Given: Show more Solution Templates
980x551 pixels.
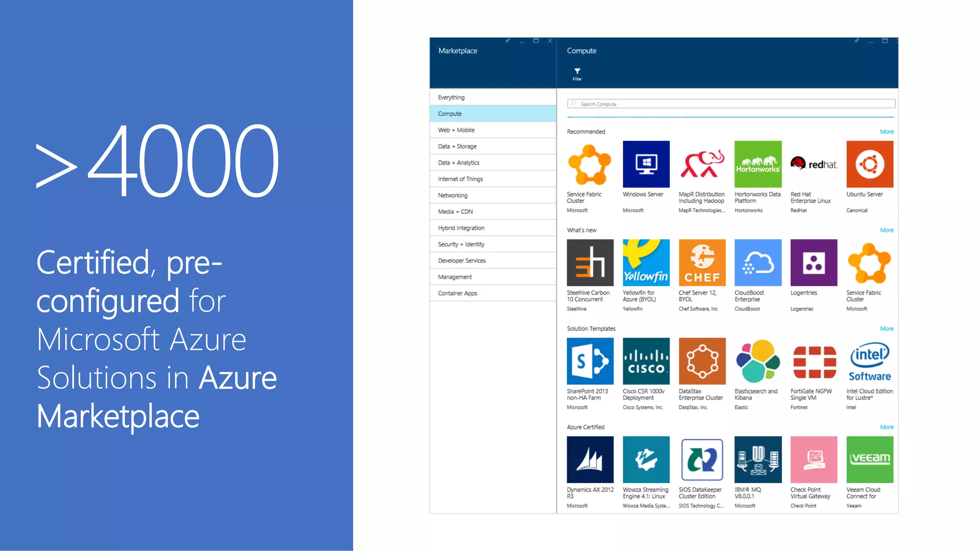Looking at the screenshot, I should pos(887,329).
